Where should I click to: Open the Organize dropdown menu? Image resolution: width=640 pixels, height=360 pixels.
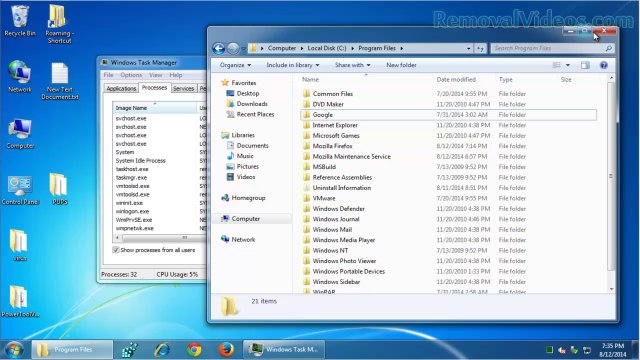236,65
